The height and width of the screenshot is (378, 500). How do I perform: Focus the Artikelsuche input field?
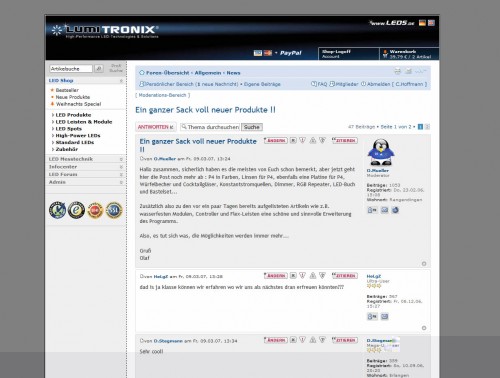tap(71, 69)
